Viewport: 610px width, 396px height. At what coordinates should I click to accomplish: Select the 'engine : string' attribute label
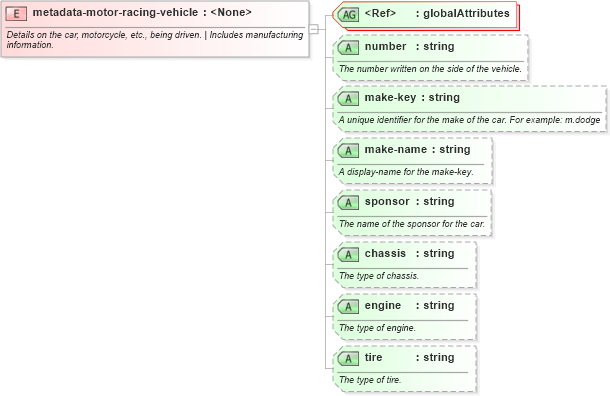tap(409, 305)
